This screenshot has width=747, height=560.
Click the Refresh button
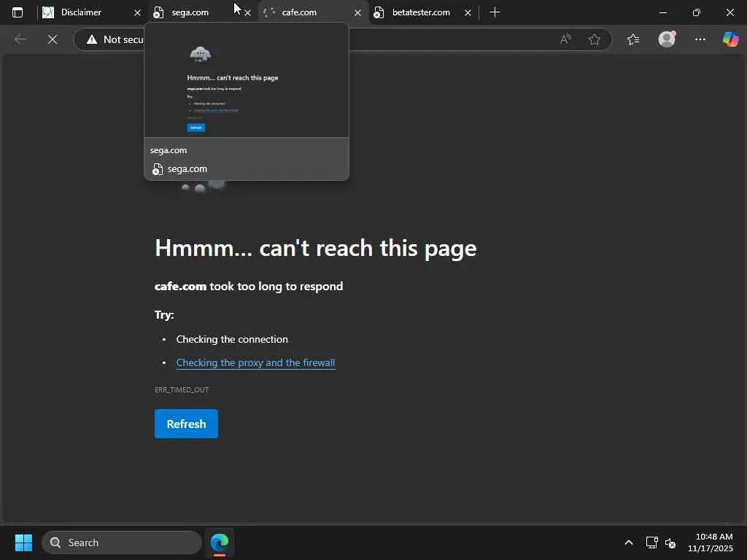pyautogui.click(x=186, y=424)
